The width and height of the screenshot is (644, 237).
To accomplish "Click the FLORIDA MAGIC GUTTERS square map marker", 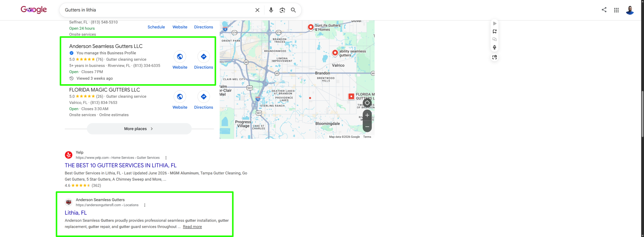I will (x=351, y=96).
